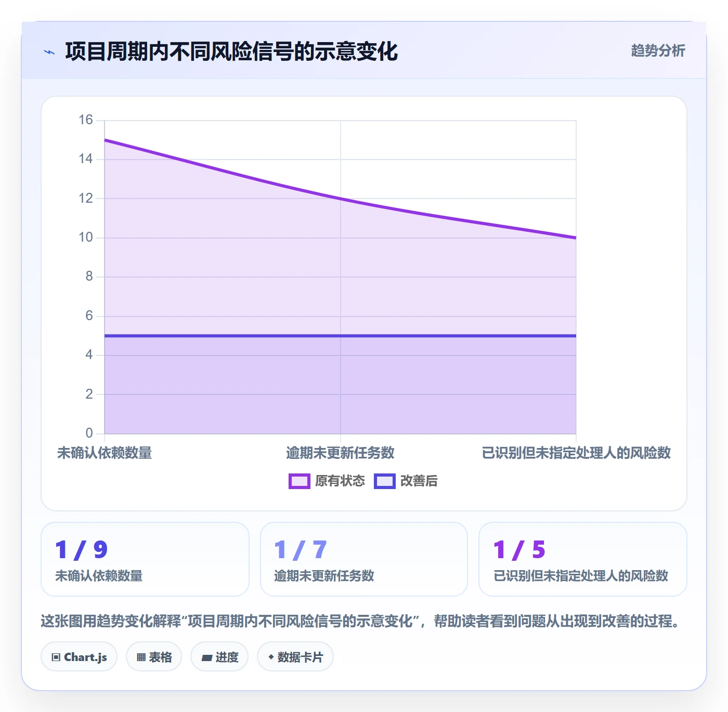Select the 进度 tag chip

(x=219, y=657)
